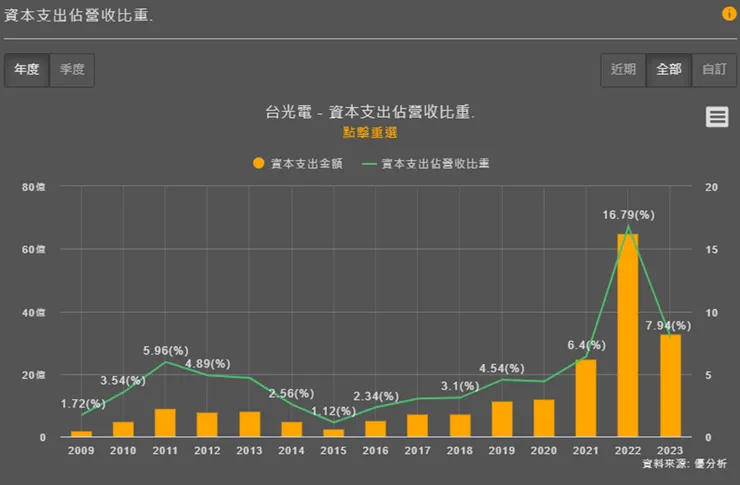Select the 自訂 range tab
740x485 pixels.
coord(714,70)
